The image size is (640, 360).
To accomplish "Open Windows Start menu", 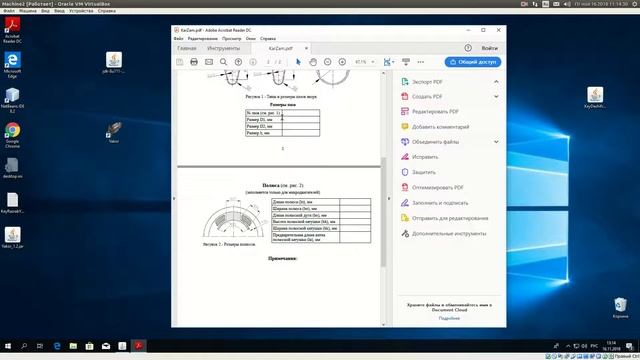I will click(x=7, y=346).
